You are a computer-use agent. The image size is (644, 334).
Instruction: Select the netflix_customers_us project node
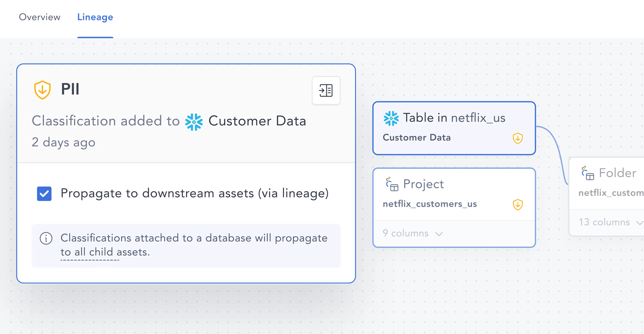point(454,207)
